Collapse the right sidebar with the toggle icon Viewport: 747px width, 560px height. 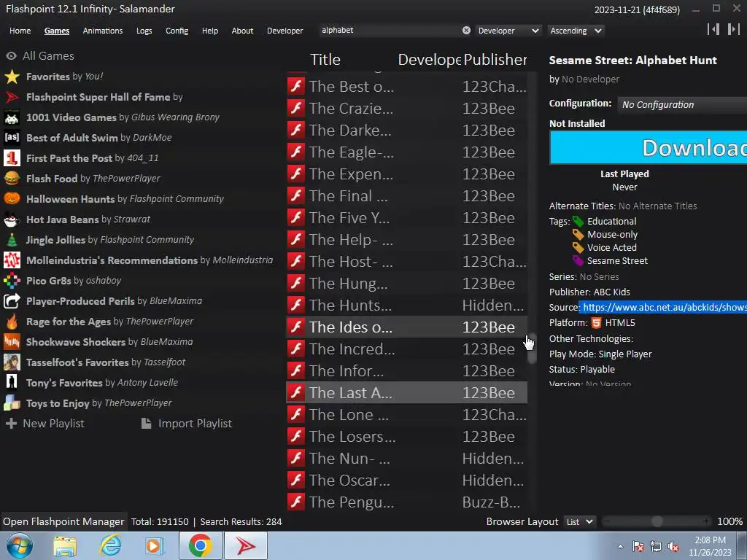[x=734, y=29]
